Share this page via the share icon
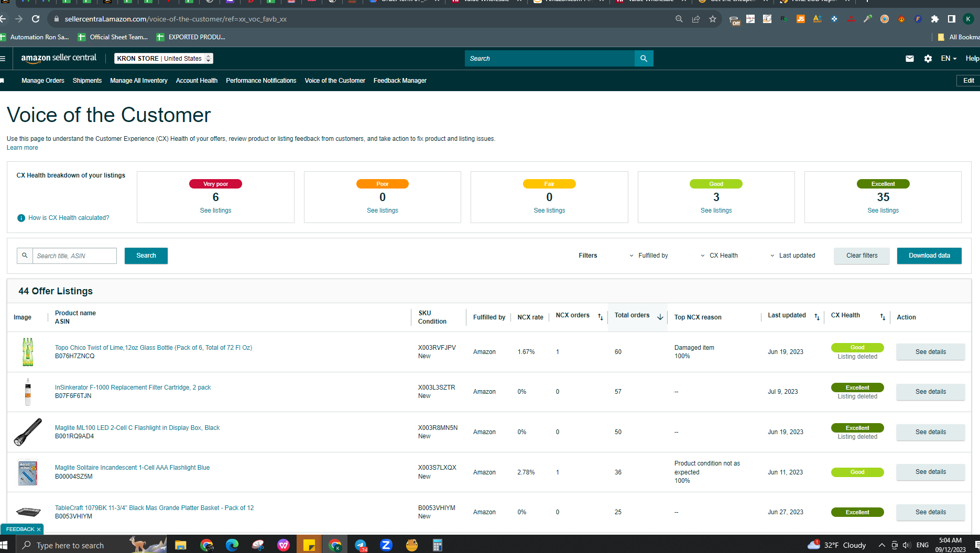980x553 pixels. pyautogui.click(x=696, y=19)
